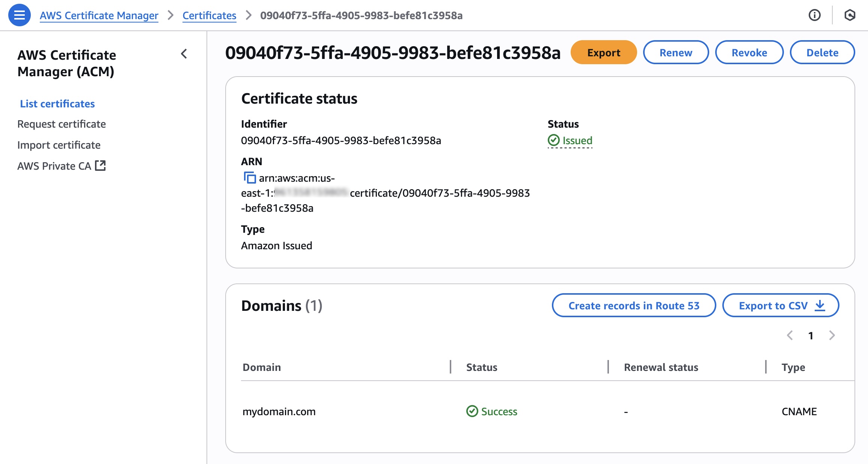
Task: Export domains to CSV
Action: pyautogui.click(x=781, y=306)
